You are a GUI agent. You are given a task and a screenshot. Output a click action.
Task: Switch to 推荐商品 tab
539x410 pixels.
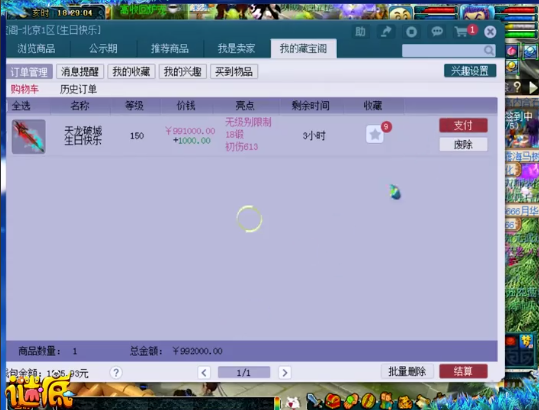(x=170, y=49)
